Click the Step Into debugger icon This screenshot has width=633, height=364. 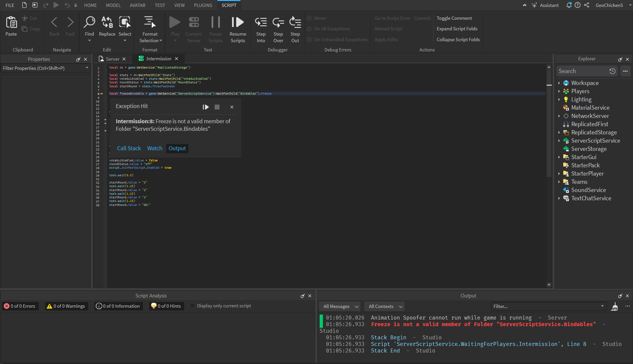coord(261,23)
